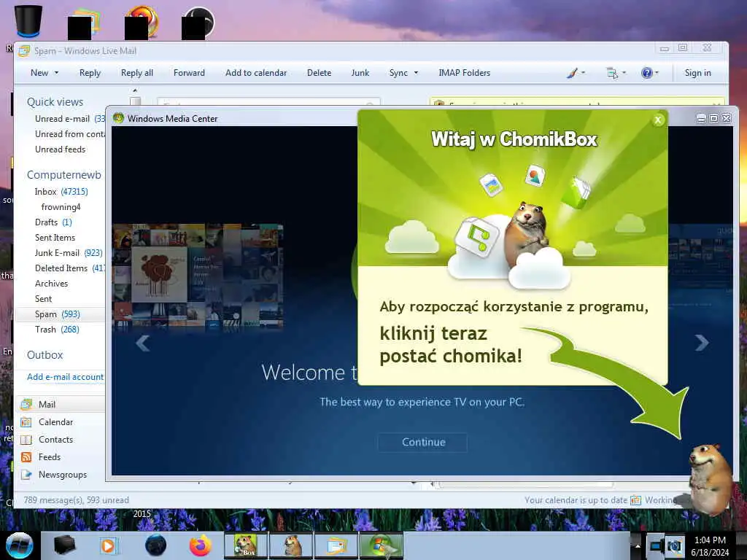Click the blue Help icon

coord(646,73)
